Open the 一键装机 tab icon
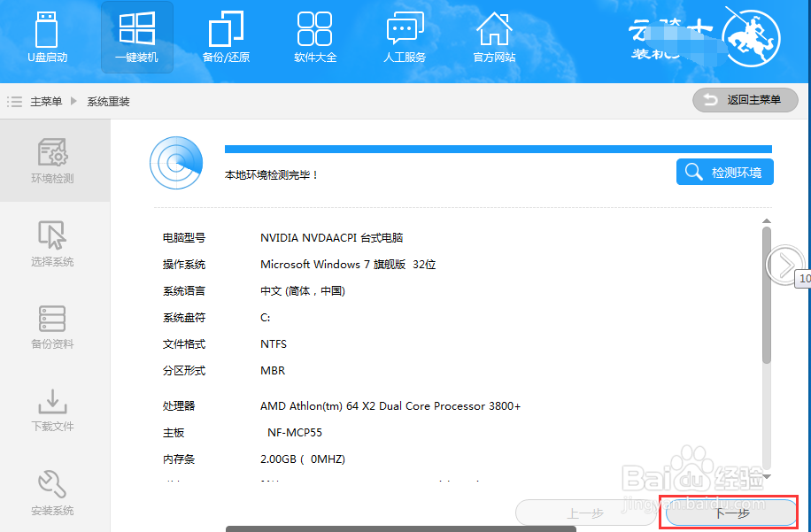 pyautogui.click(x=135, y=37)
